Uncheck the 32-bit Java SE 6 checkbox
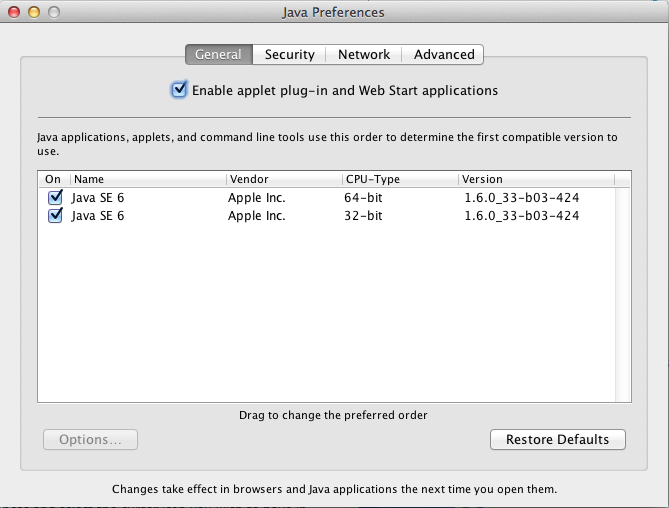Viewport: 669px width, 508px height. coord(55,215)
